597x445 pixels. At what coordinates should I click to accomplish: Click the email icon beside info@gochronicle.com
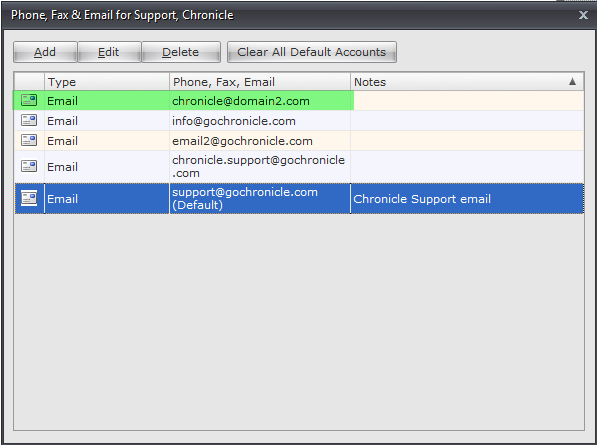29,121
